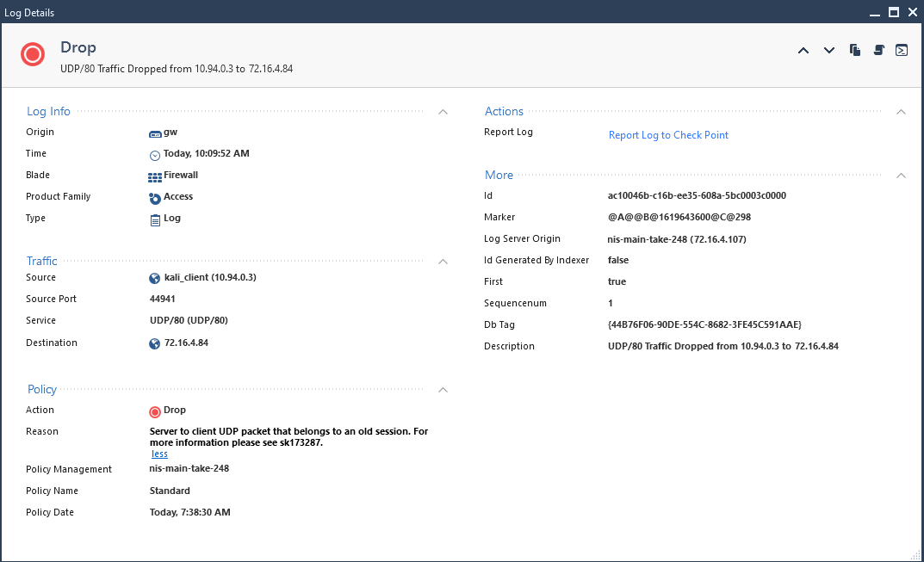Open Report Log to Check Point link
924x562 pixels.
(668, 135)
